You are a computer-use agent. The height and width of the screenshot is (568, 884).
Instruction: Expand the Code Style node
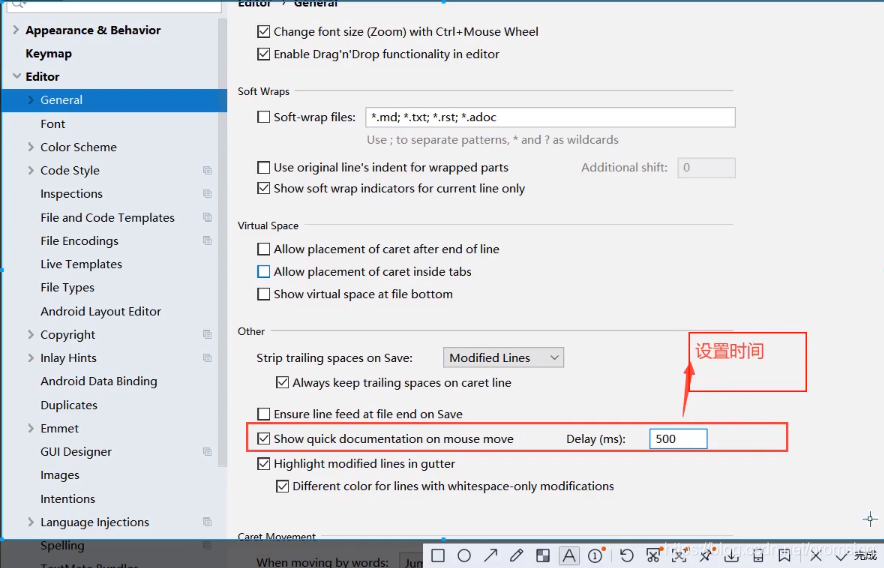click(30, 170)
